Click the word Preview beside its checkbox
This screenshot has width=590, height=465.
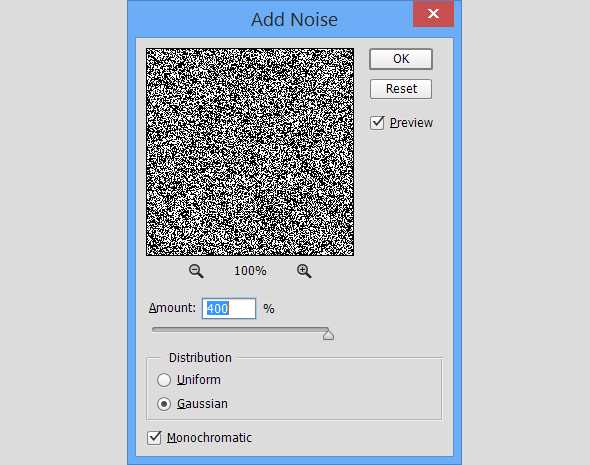click(x=411, y=123)
